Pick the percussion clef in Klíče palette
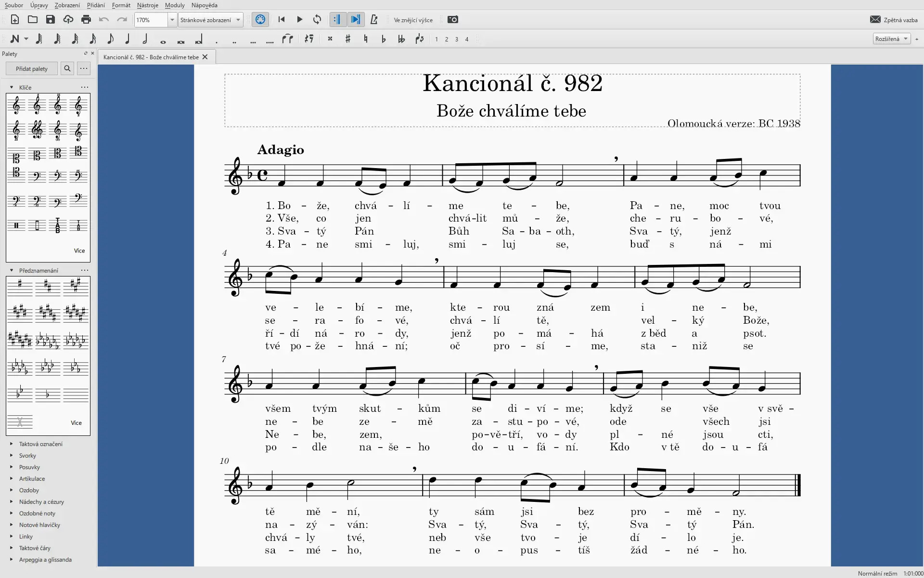 click(16, 225)
